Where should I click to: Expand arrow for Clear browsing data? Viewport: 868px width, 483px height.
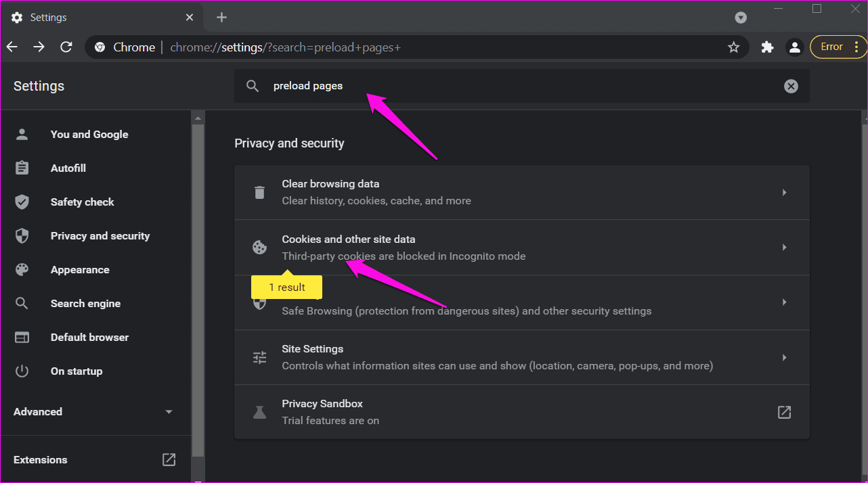[784, 192]
